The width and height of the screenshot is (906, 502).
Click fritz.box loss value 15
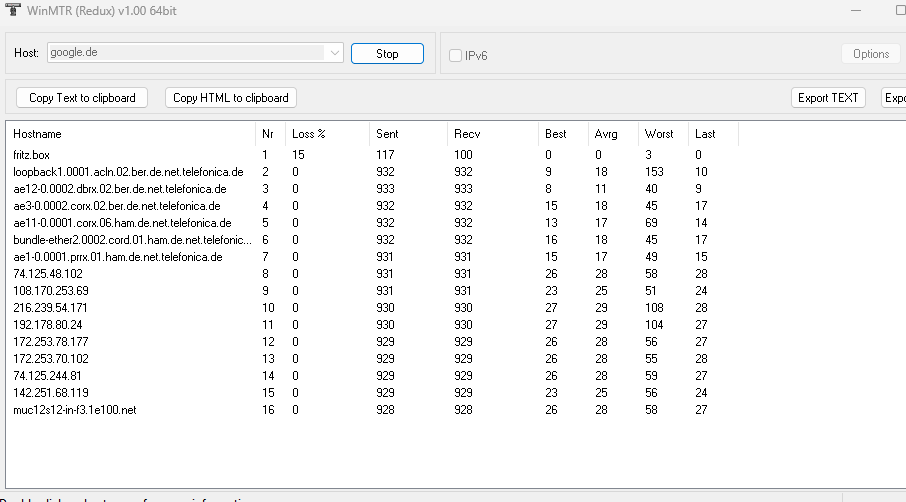(298, 155)
